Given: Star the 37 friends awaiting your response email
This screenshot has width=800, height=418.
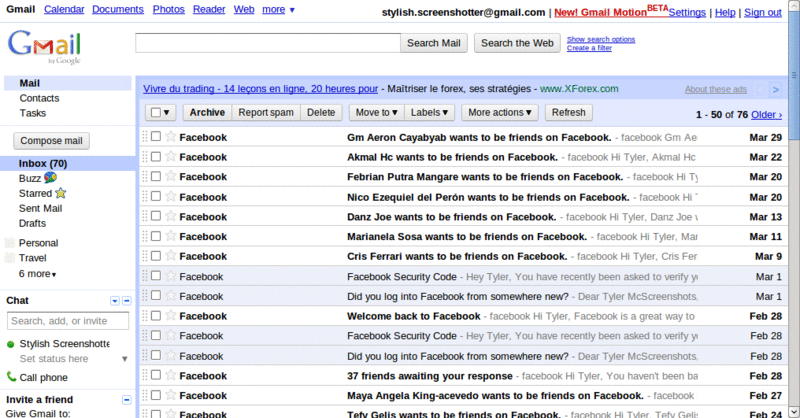Looking at the screenshot, I should (x=171, y=375).
